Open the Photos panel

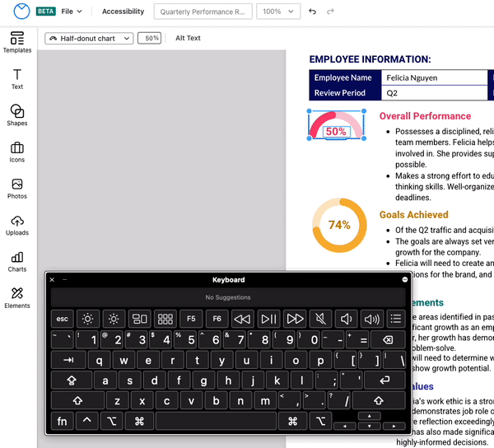17,189
